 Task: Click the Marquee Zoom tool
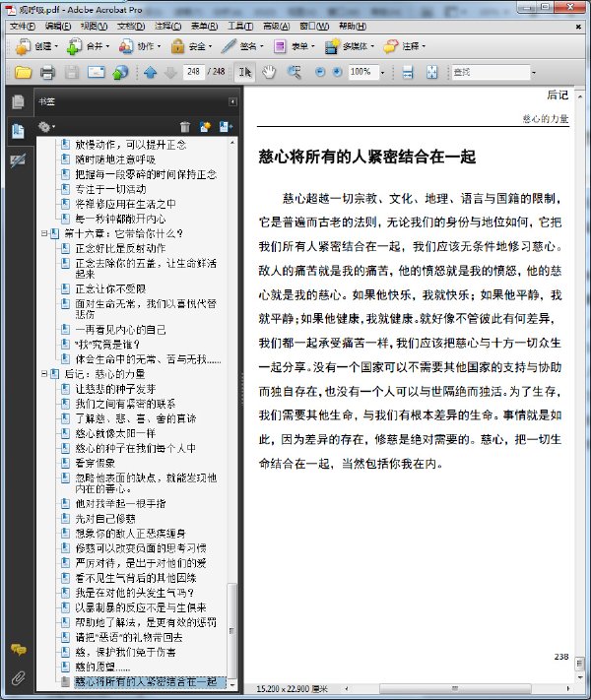point(294,72)
